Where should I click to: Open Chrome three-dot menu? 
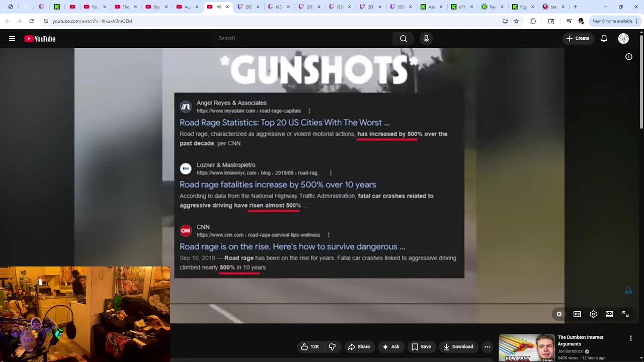pyautogui.click(x=637, y=21)
